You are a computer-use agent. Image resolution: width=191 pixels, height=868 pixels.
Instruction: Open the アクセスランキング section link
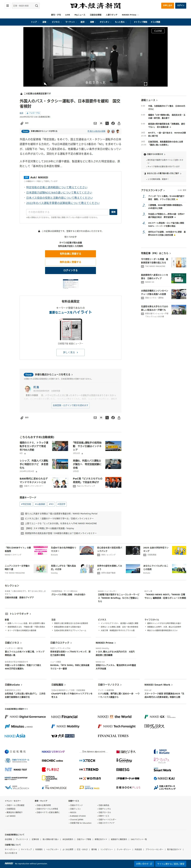[x=153, y=190]
